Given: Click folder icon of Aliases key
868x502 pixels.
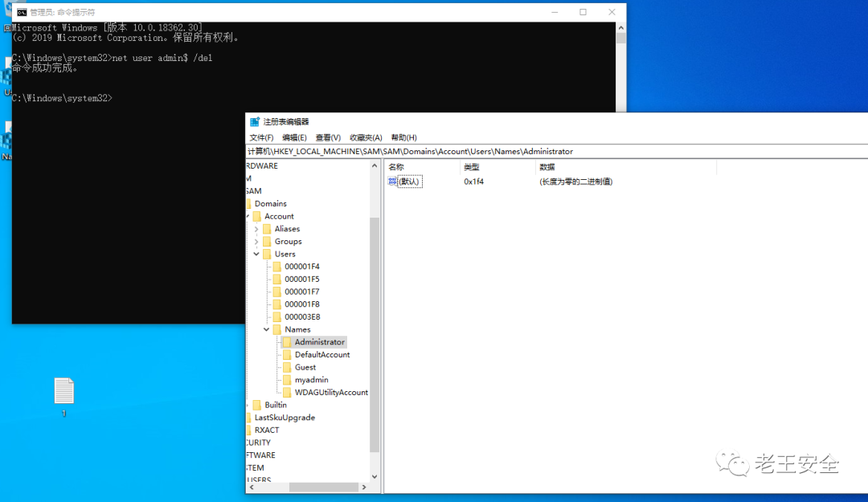Looking at the screenshot, I should (268, 229).
